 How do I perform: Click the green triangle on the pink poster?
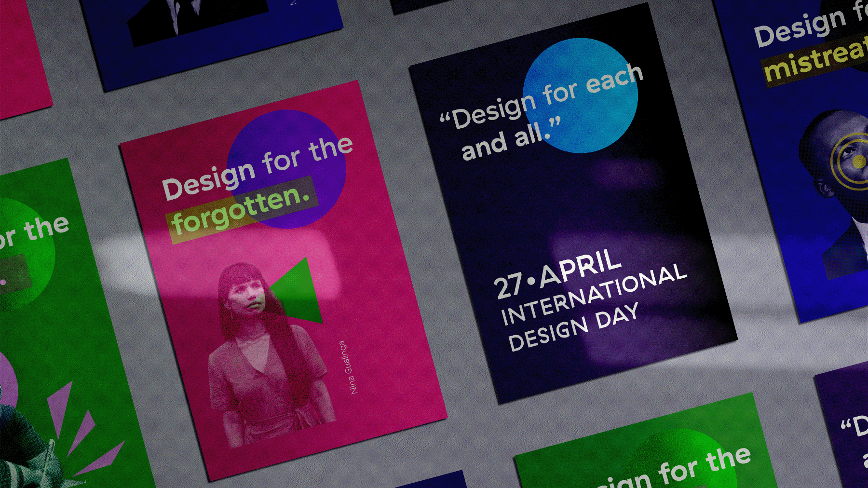point(300,293)
